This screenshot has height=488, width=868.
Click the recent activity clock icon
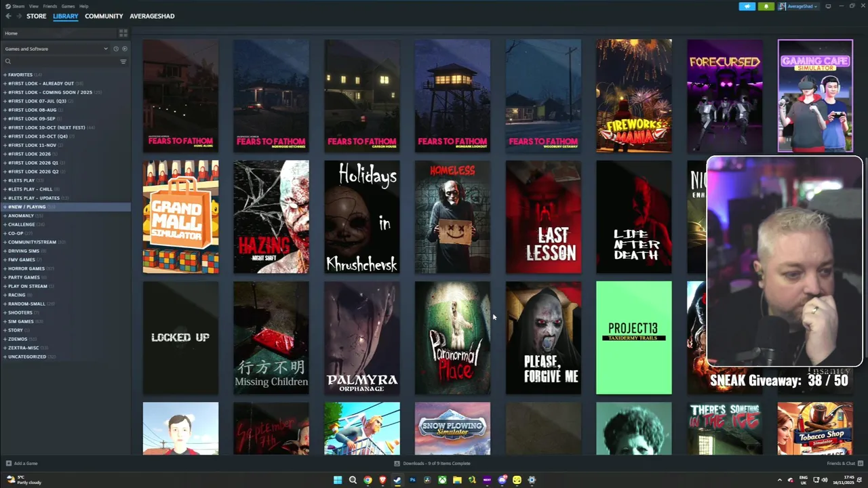click(116, 49)
